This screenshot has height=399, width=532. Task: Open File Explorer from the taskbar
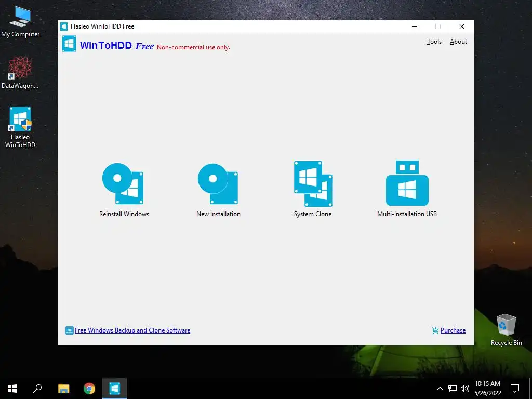coord(63,389)
